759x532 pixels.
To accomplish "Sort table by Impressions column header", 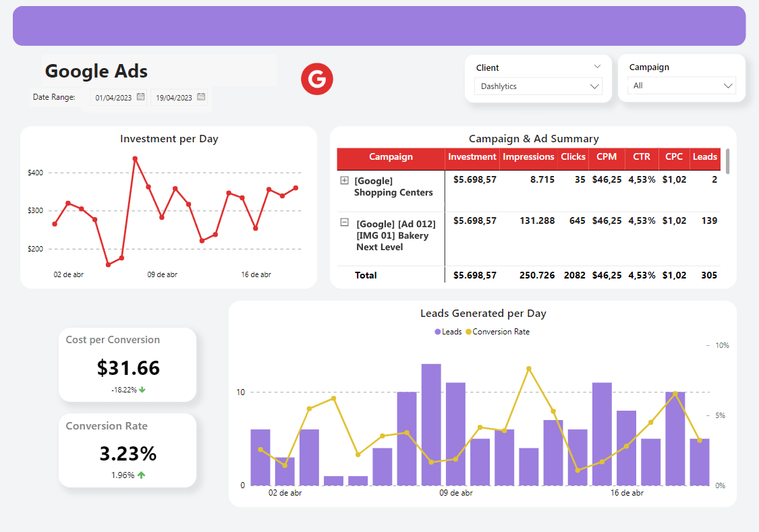I will pyautogui.click(x=528, y=156).
